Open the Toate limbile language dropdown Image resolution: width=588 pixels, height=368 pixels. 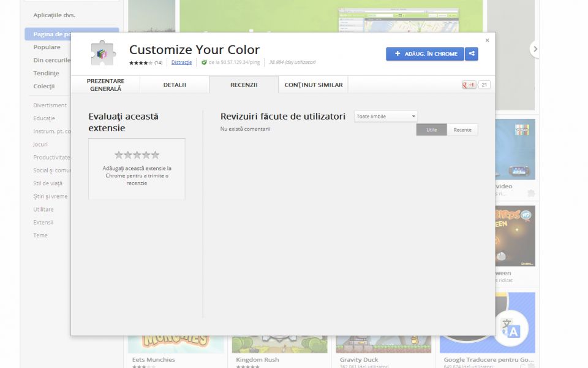click(386, 117)
